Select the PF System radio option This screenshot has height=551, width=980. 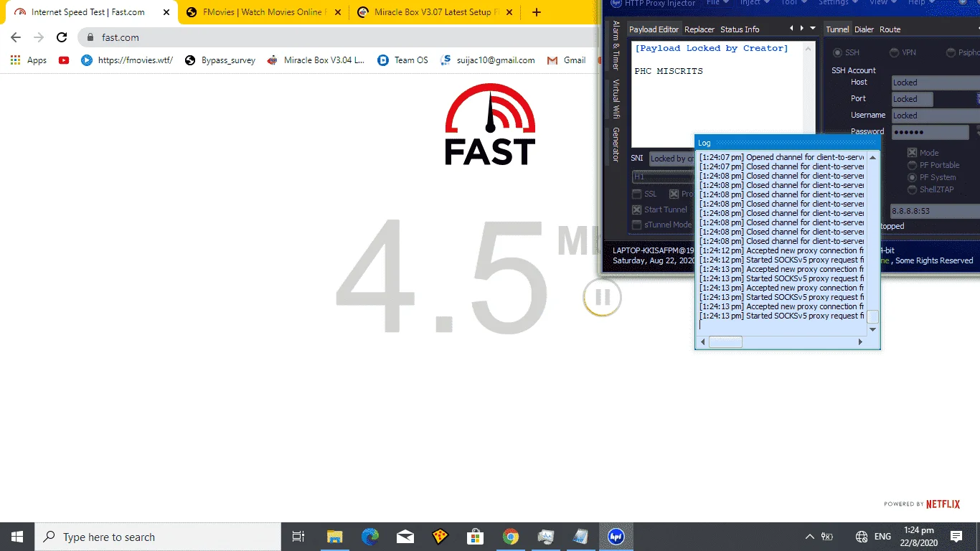tap(913, 177)
